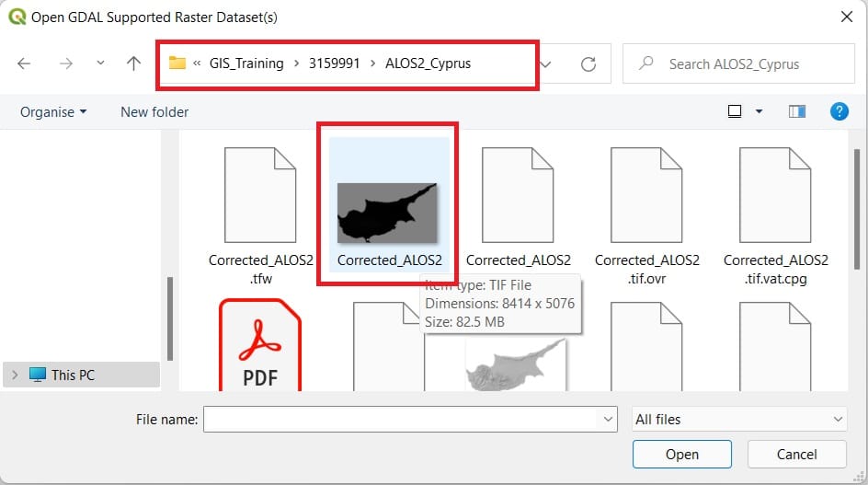868x485 pixels.
Task: Click the Open button
Action: click(682, 455)
